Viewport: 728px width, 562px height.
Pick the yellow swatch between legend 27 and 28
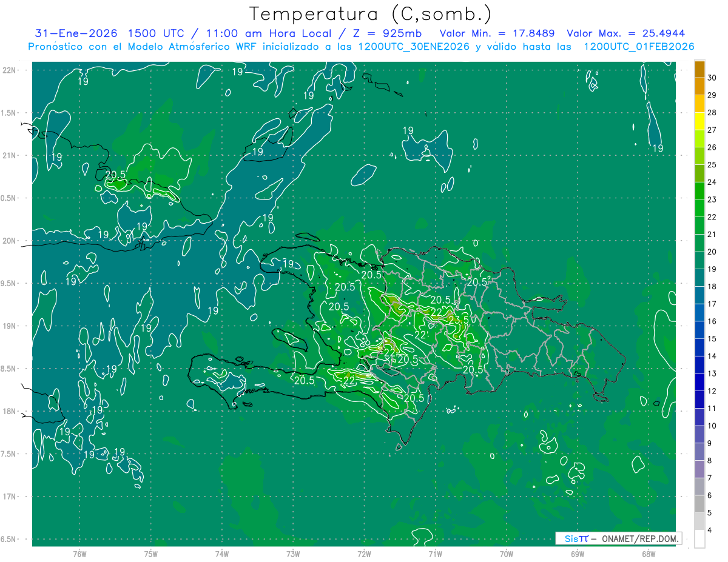pos(699,121)
